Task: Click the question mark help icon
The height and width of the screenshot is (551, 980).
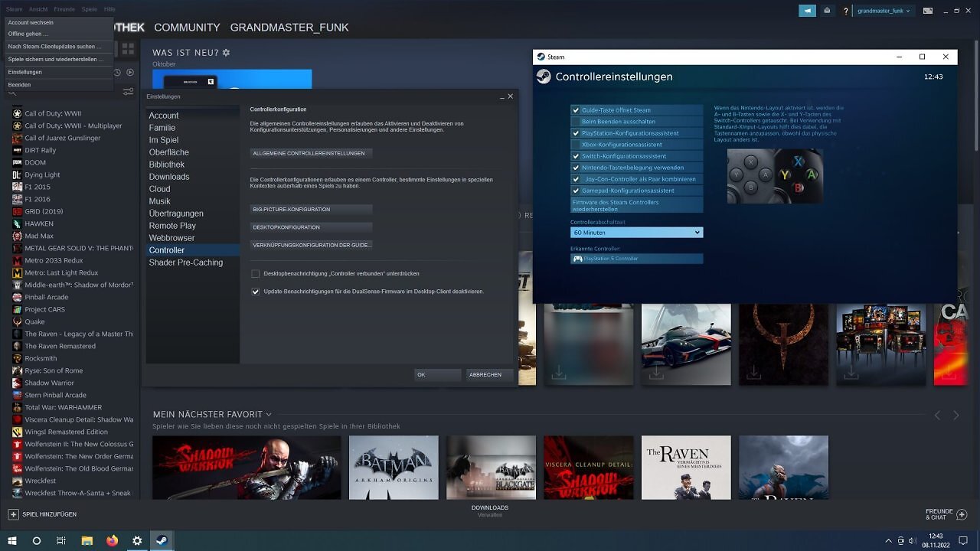Action: tap(846, 11)
